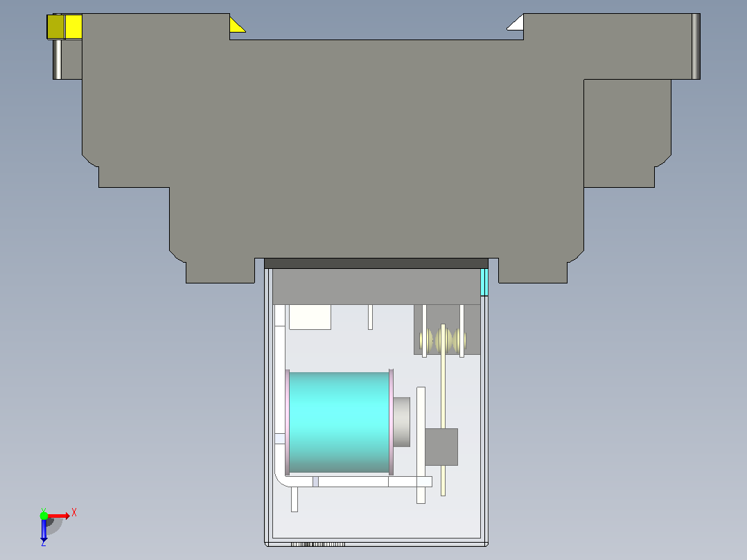Select the small cyan strip on enclosure's right wall

pos(484,282)
